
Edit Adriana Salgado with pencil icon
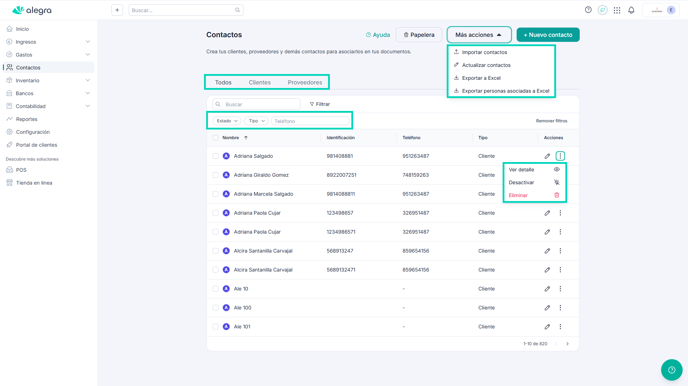click(547, 156)
